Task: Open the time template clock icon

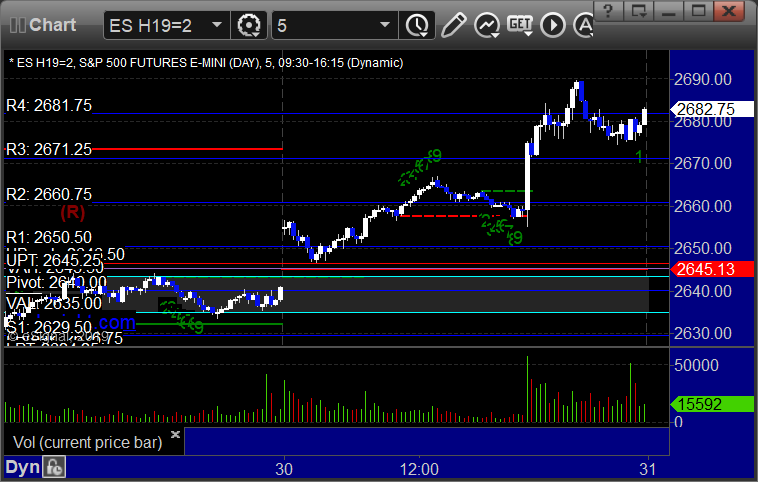Action: pyautogui.click(x=416, y=25)
